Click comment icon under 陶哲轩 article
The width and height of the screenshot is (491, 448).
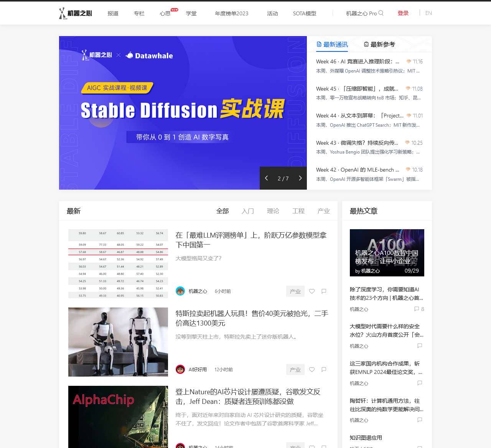(x=420, y=420)
